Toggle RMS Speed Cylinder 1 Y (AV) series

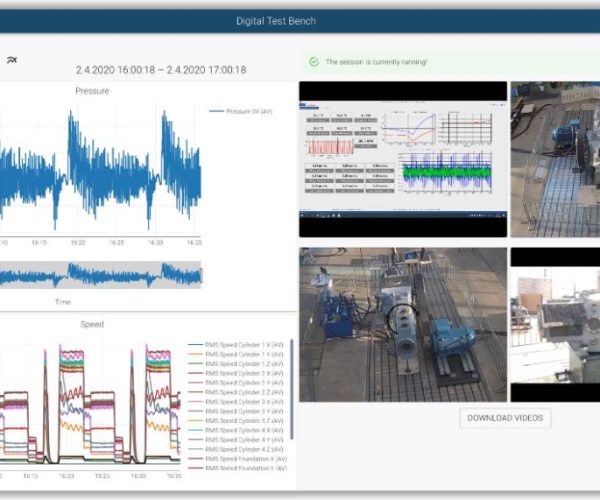(x=236, y=354)
